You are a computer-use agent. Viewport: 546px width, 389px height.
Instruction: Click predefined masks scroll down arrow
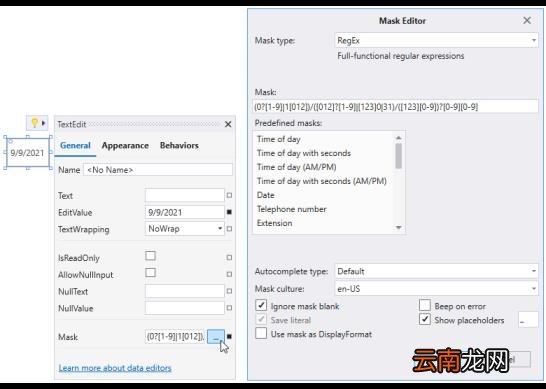[x=399, y=228]
